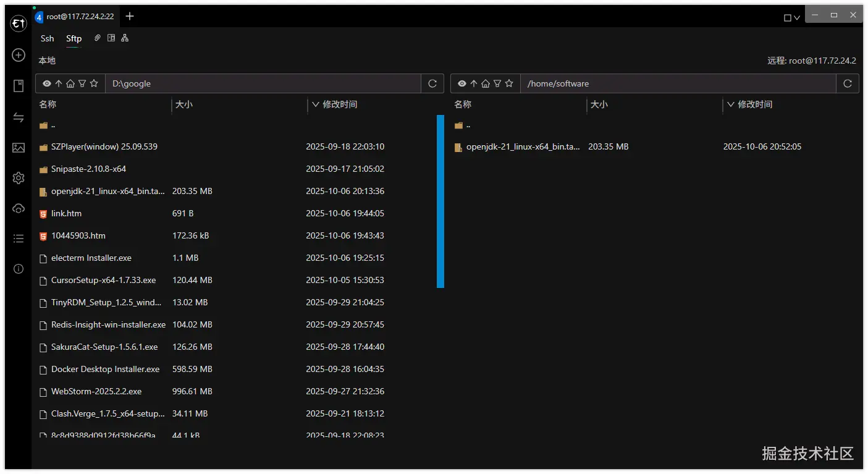This screenshot has height=474, width=868.
Task: Click the remote timestamp 2025-10-06 20:52:05
Action: tap(762, 147)
